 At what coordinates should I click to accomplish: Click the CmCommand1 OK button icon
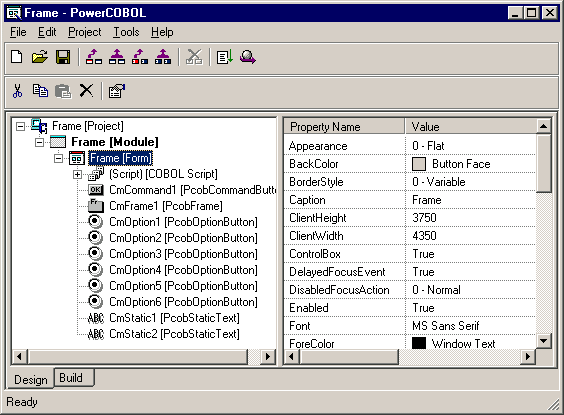pos(96,190)
